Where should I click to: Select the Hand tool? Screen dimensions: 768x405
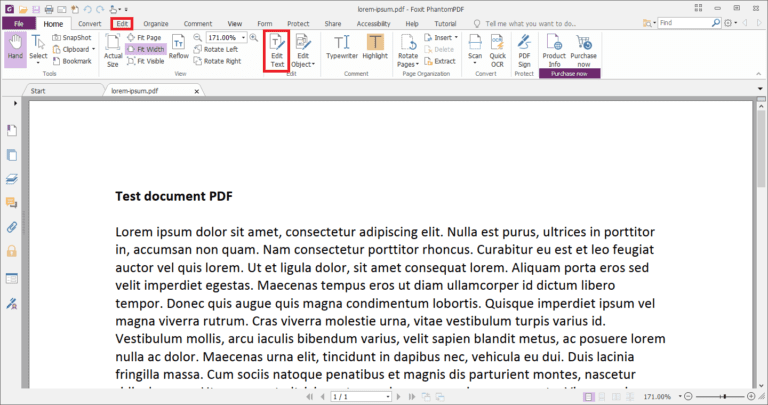coord(15,49)
